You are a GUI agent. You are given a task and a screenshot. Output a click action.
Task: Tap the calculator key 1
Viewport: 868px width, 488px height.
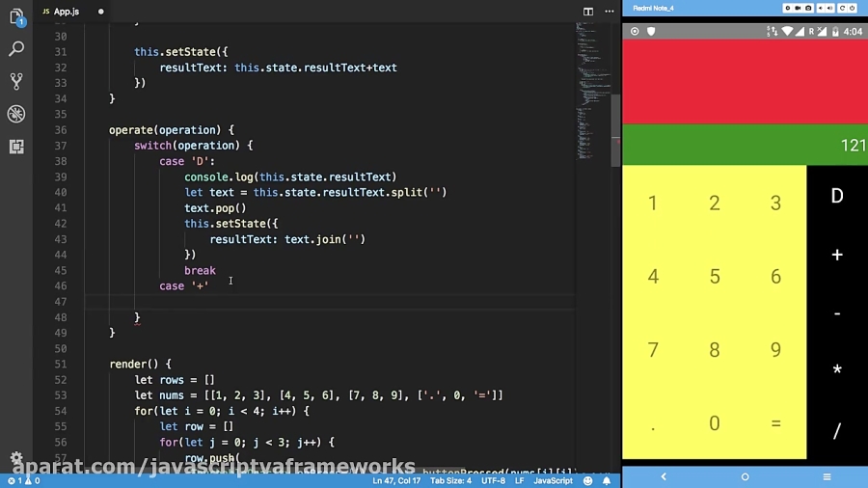pyautogui.click(x=653, y=203)
